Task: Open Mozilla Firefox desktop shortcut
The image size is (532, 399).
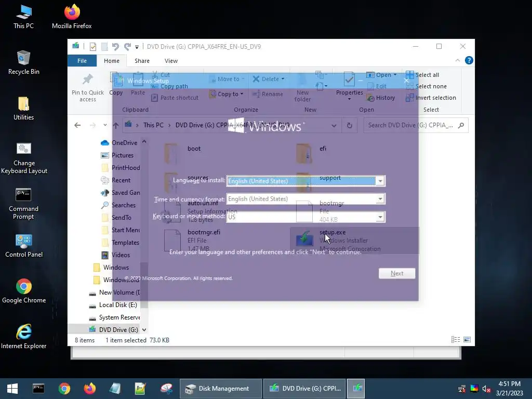Action: click(72, 17)
